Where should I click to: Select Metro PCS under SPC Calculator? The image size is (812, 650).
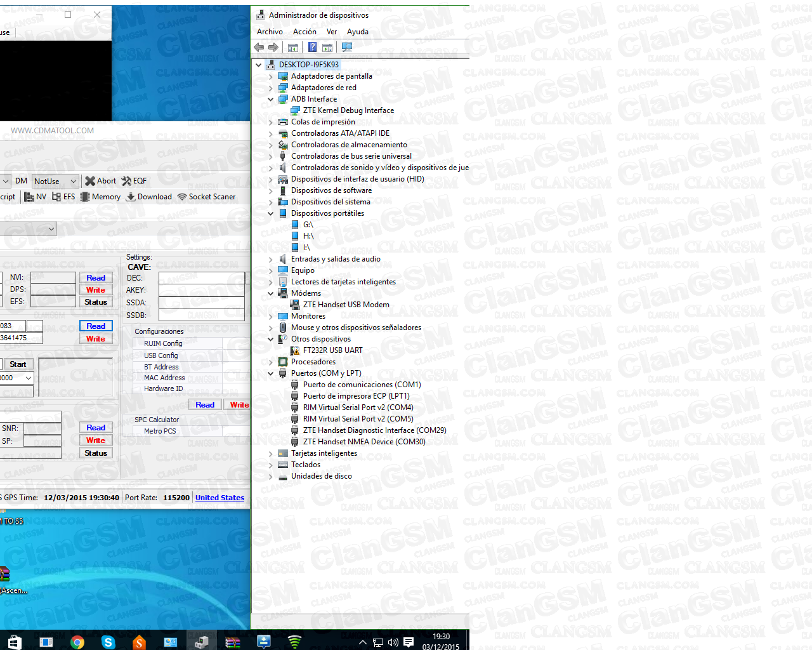(160, 431)
